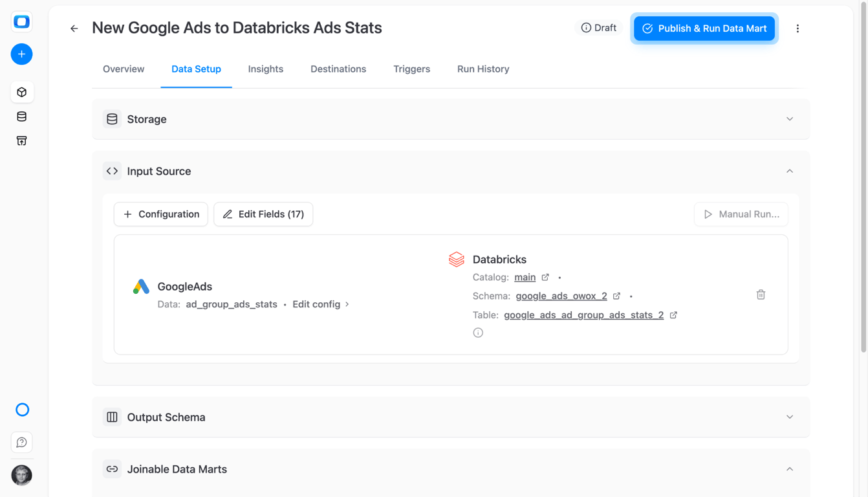Click the GoogleAds logo icon
This screenshot has width=868, height=497.
(x=141, y=286)
